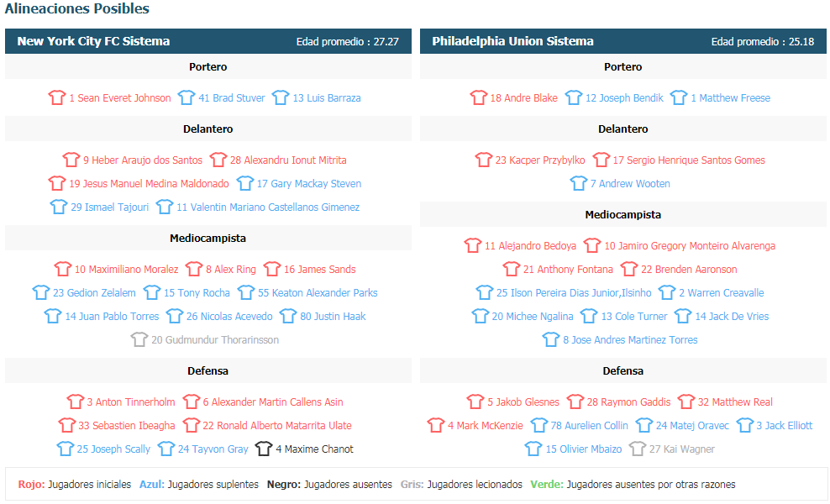Click red jersey icon next to Alejandro Bedoya
The width and height of the screenshot is (830, 504).
pyautogui.click(x=472, y=245)
